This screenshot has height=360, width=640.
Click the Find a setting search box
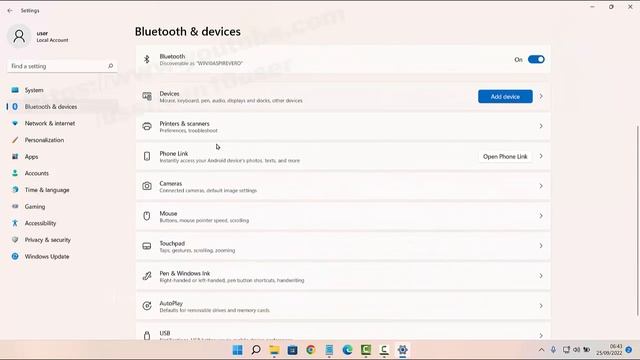pyautogui.click(x=62, y=66)
